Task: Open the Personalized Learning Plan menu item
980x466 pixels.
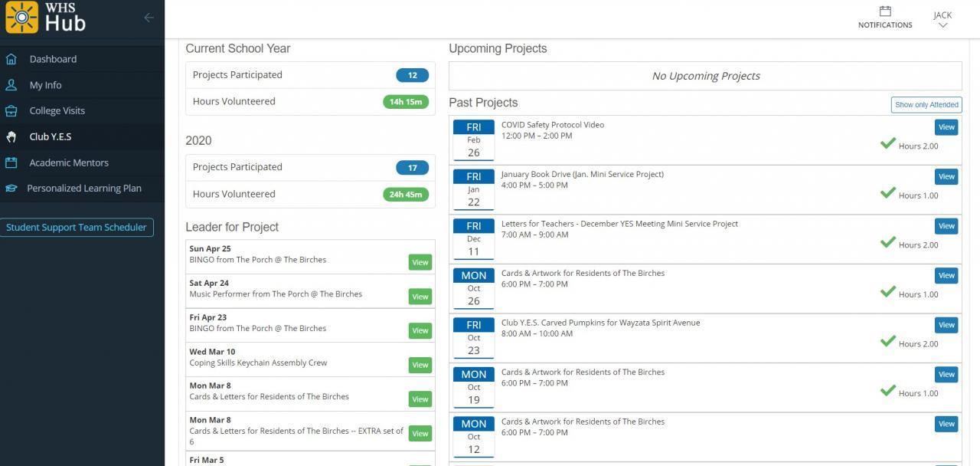Action: point(84,189)
